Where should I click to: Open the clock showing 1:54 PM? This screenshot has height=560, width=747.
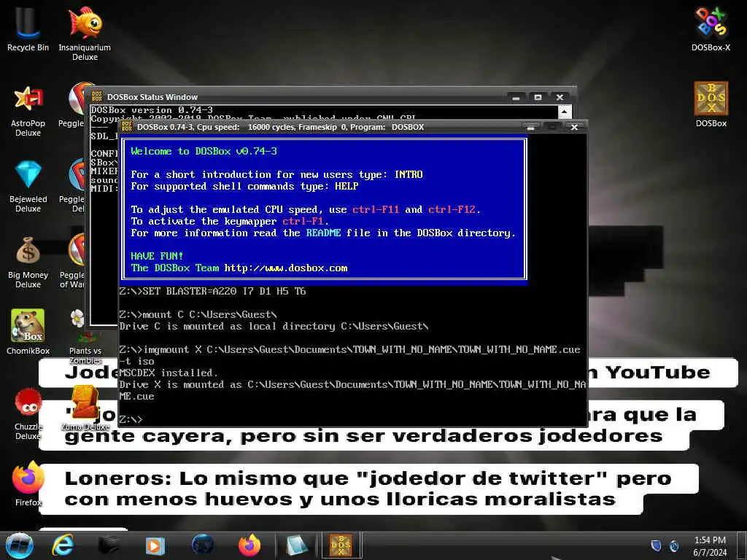pyautogui.click(x=710, y=546)
